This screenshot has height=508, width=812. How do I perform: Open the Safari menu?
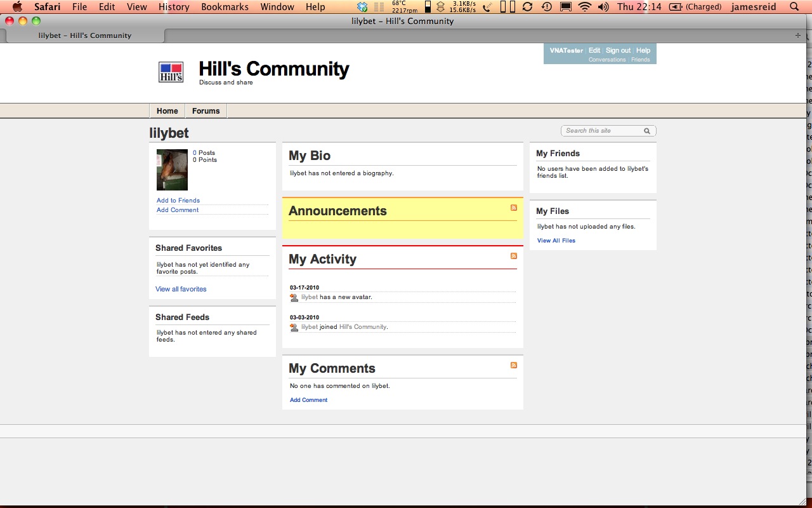tap(47, 7)
